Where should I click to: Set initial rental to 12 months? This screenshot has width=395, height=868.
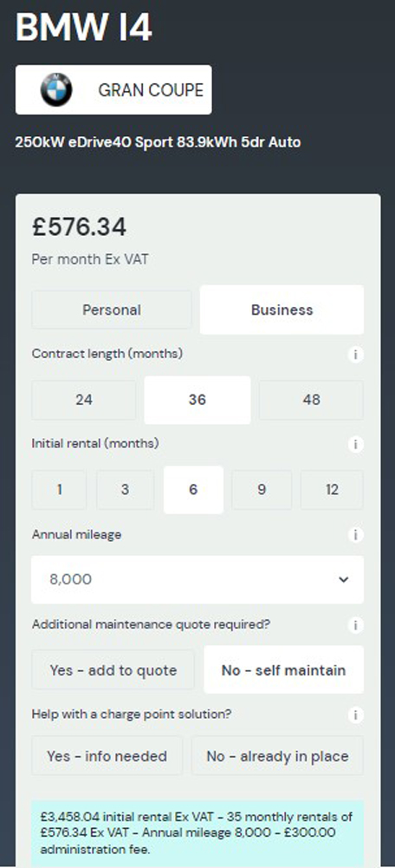[x=332, y=490]
